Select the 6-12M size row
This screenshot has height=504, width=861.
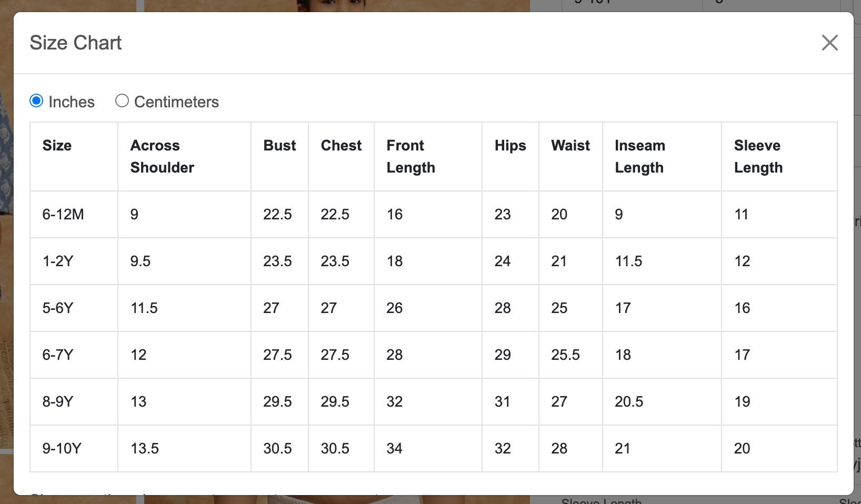[x=434, y=214]
